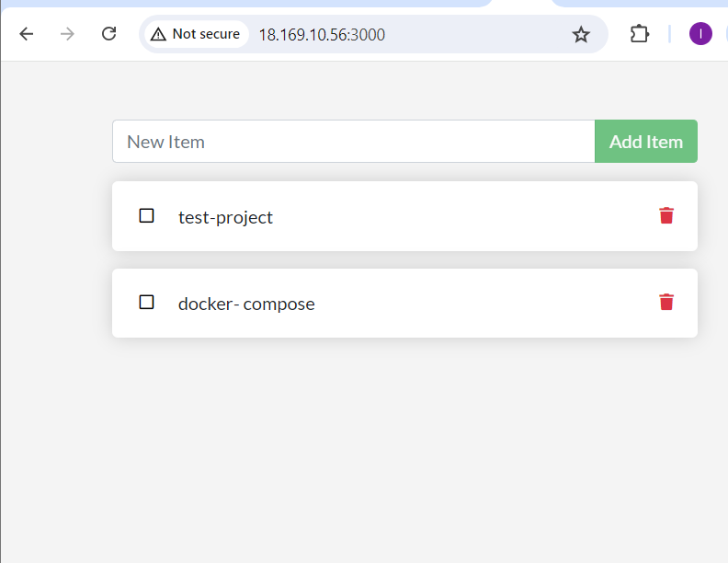Open the Extensions puzzle icon
Screen dimensions: 728x563
coord(639,34)
